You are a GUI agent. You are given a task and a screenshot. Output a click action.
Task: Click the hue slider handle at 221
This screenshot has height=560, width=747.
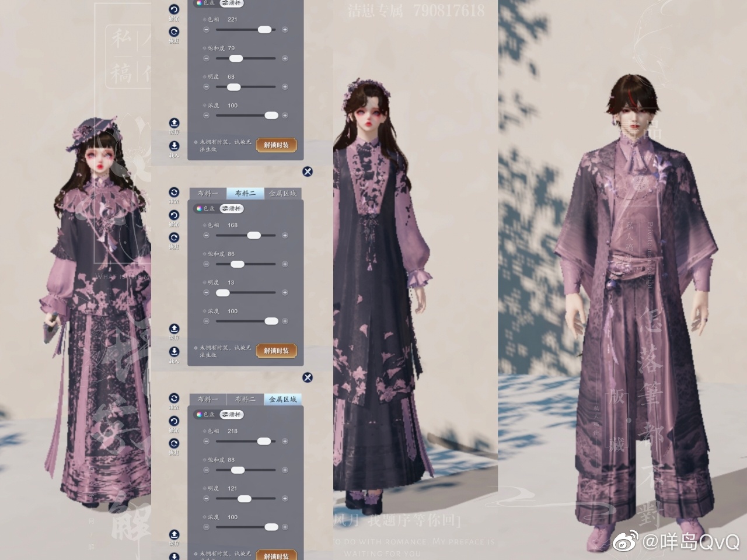pyautogui.click(x=265, y=30)
